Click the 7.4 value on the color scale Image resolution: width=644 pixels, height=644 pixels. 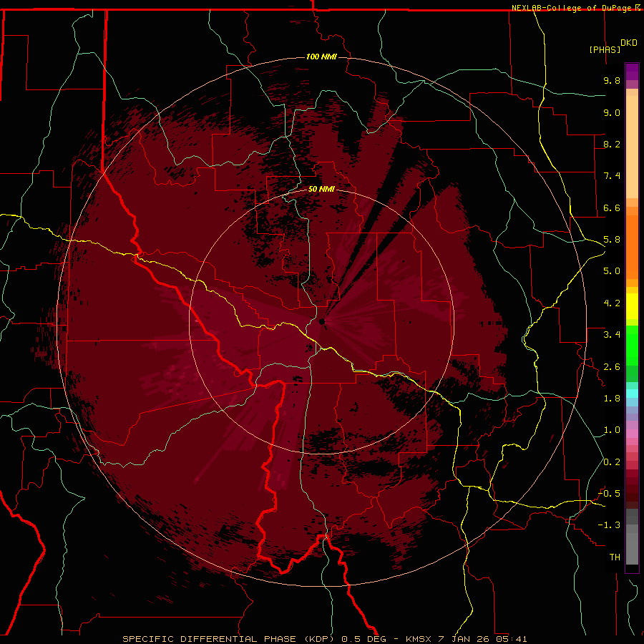[x=612, y=176]
